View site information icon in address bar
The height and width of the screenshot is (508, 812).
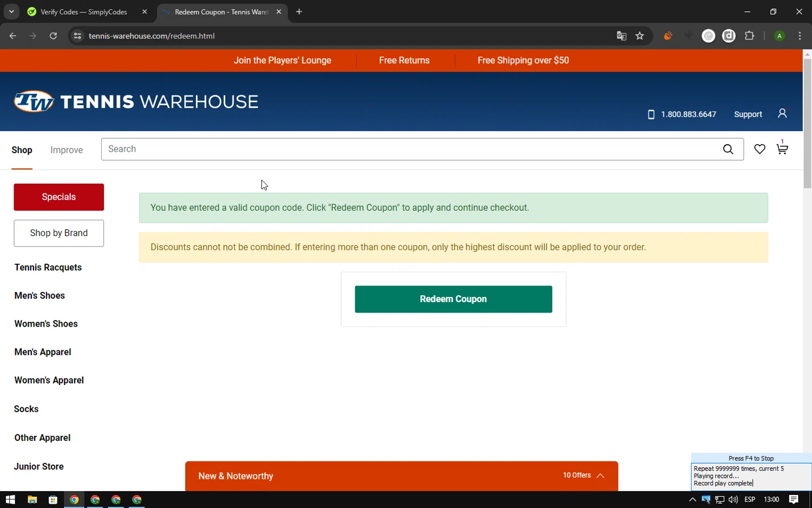pos(77,36)
